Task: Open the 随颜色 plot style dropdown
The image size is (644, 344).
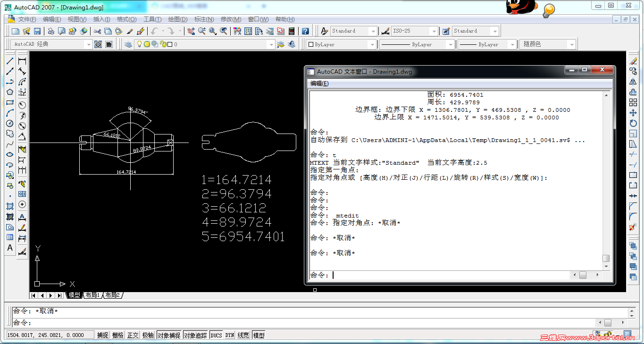Action: click(572, 44)
